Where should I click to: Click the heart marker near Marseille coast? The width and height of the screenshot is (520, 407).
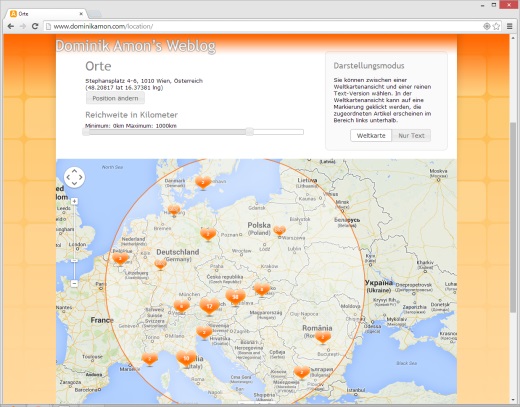[x=150, y=359]
